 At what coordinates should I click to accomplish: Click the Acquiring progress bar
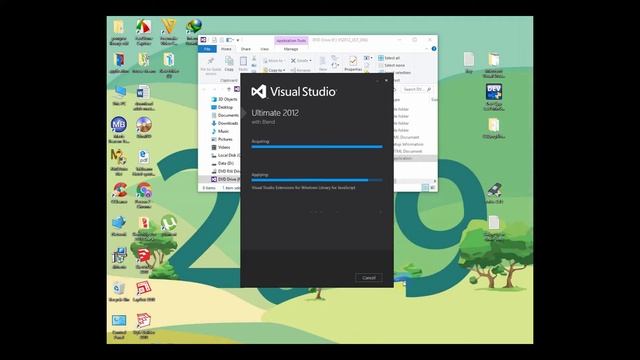317,147
